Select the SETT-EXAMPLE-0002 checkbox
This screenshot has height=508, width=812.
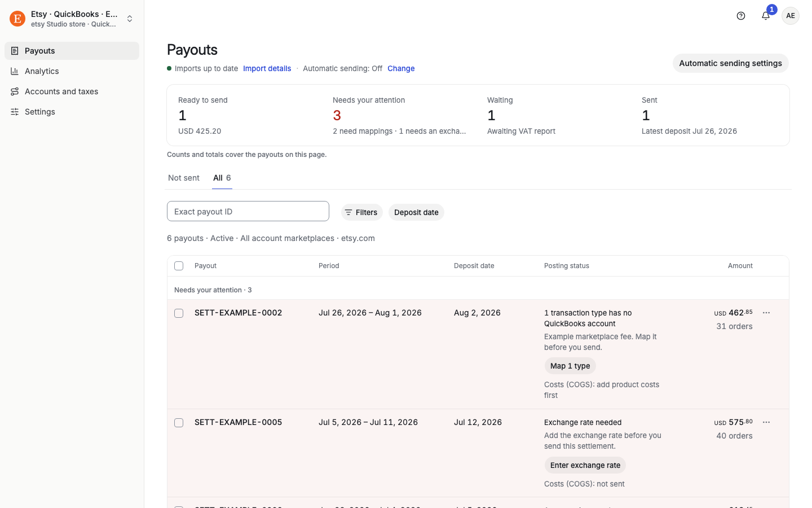(179, 313)
